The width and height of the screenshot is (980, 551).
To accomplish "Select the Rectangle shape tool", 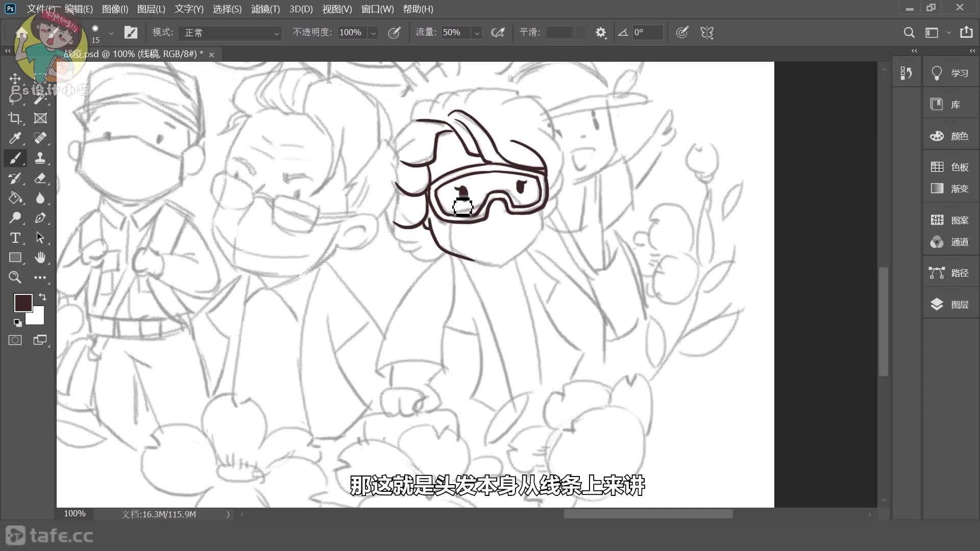I will (x=15, y=258).
